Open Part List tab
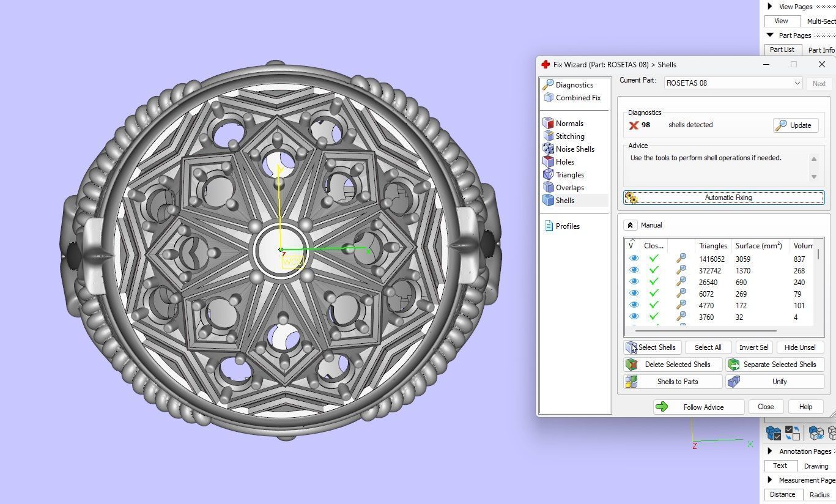836x504 pixels. [x=782, y=50]
